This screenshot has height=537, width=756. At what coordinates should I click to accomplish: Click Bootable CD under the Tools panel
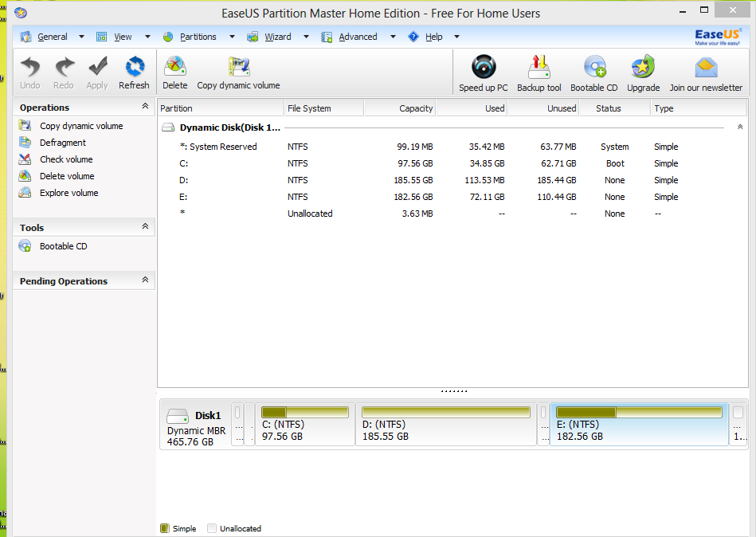point(63,246)
